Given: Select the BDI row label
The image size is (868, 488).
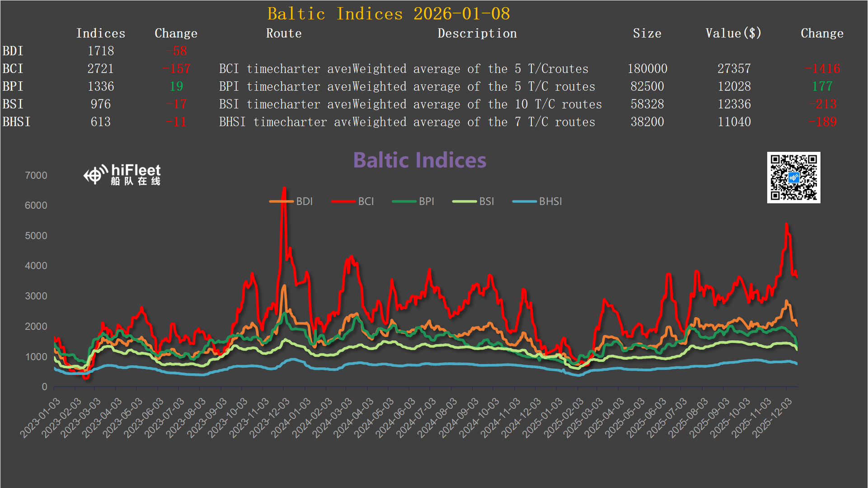Looking at the screenshot, I should coord(13,51).
